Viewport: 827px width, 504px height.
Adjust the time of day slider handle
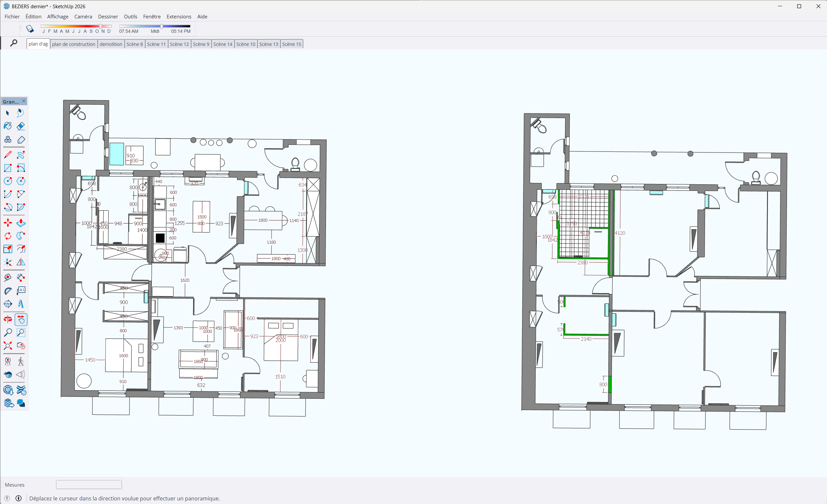[x=161, y=26]
